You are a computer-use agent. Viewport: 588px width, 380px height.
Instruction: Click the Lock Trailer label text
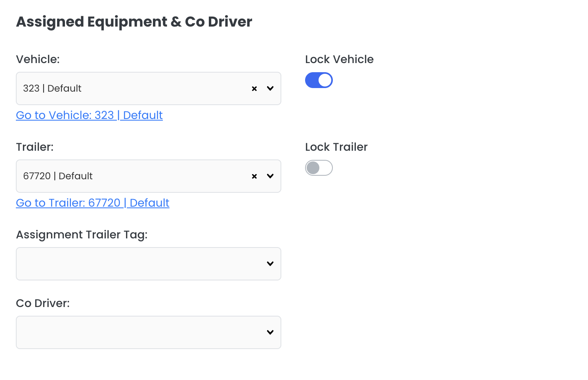(336, 147)
